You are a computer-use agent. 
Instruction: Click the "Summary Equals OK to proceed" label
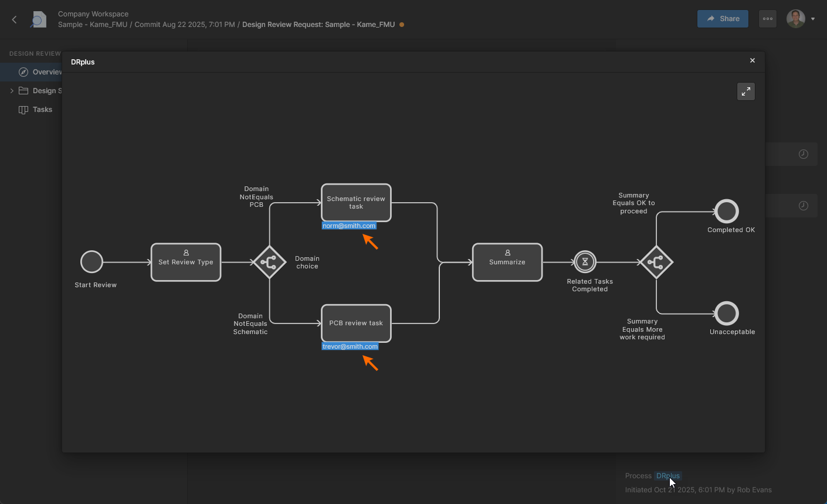tap(634, 203)
